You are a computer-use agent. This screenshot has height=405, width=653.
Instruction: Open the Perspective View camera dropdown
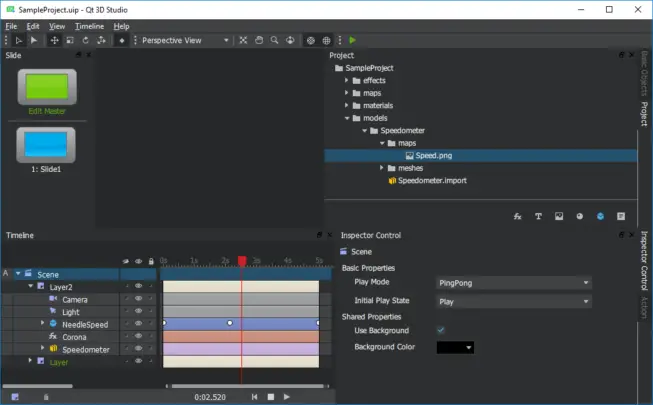tap(185, 40)
